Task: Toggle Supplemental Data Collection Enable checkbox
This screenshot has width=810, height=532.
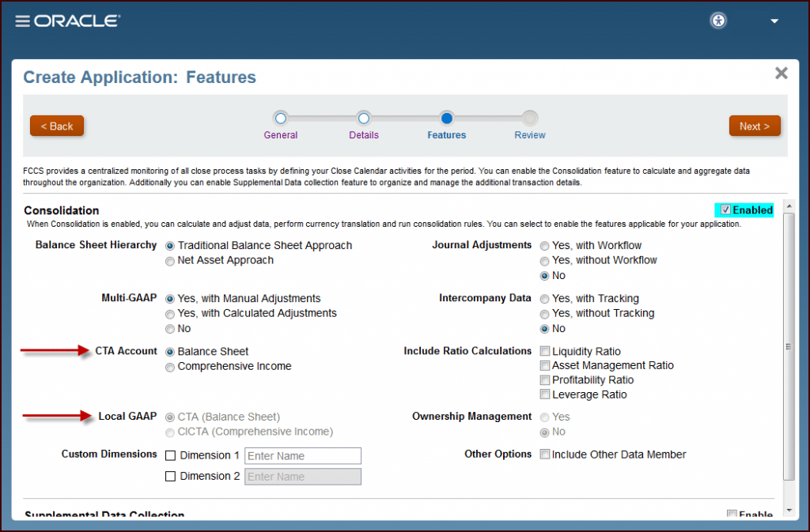Action: (x=732, y=514)
